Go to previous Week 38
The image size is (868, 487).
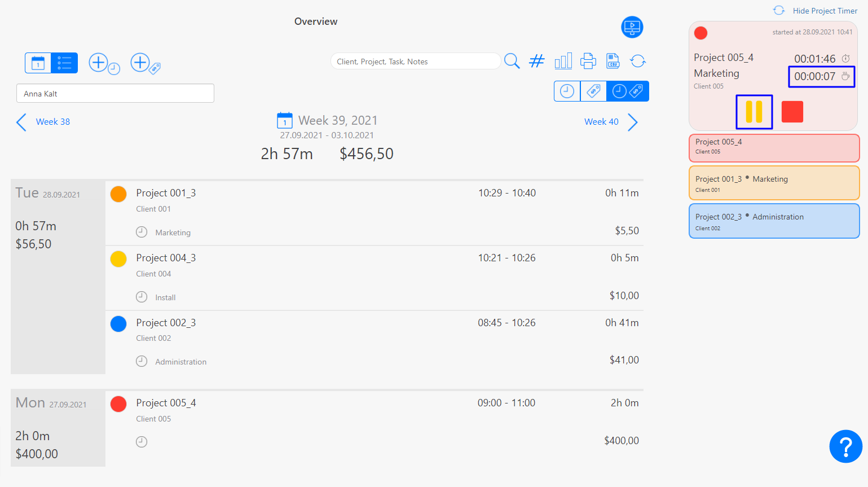coord(43,122)
